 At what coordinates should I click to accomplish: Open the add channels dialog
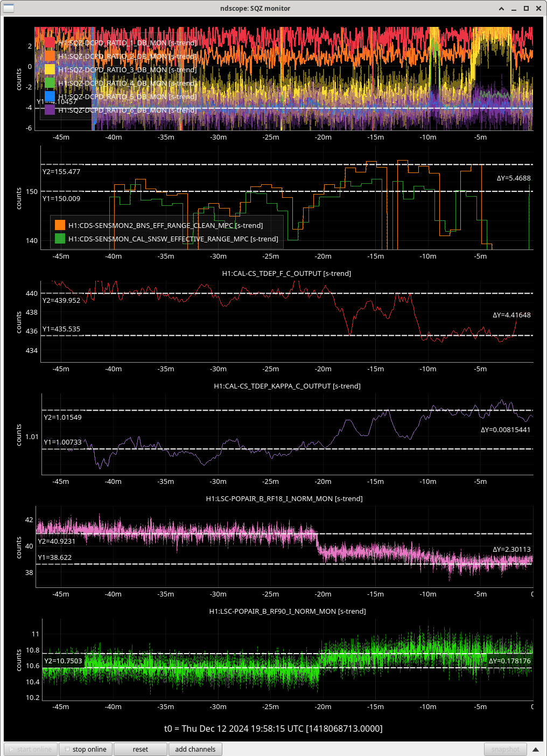tap(195, 749)
